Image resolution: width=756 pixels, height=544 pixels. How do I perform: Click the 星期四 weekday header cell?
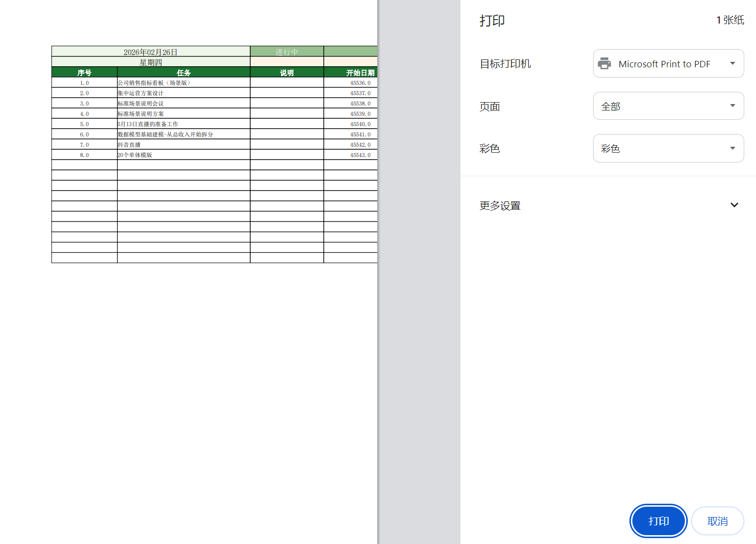pos(151,62)
